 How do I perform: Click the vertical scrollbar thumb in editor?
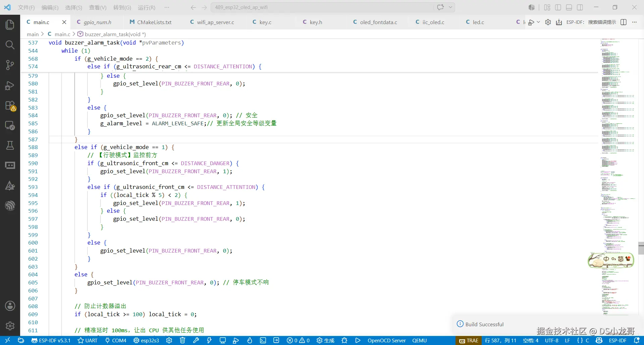pos(641,248)
